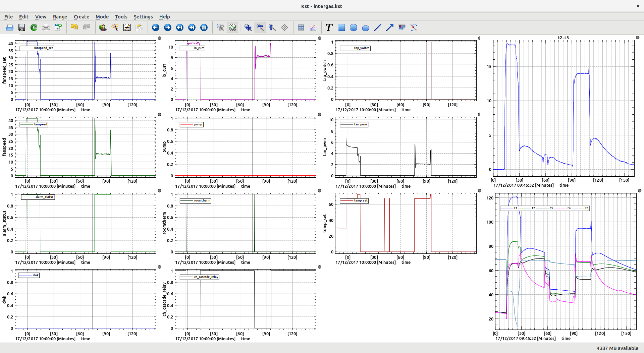
Task: Open the log entry tool
Action: pos(58,27)
